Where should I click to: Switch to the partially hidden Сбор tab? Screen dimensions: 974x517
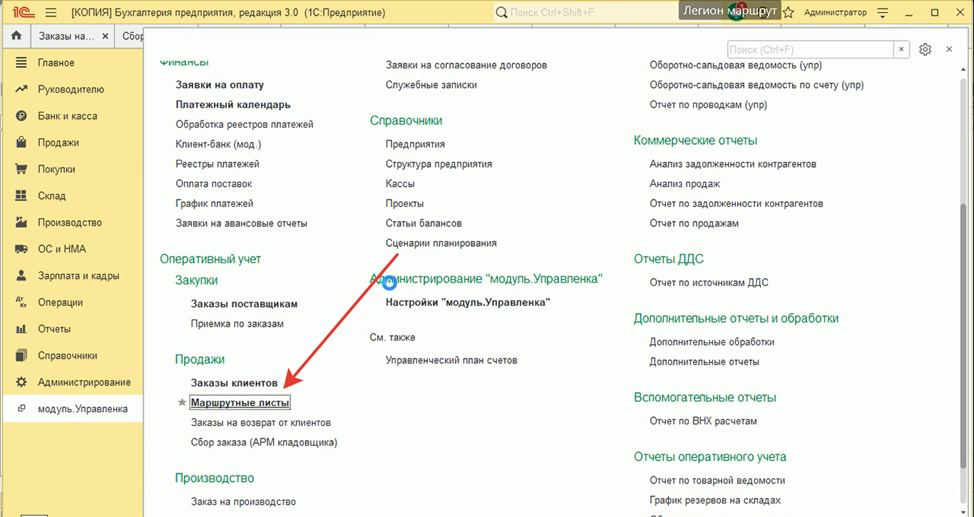pos(130,36)
